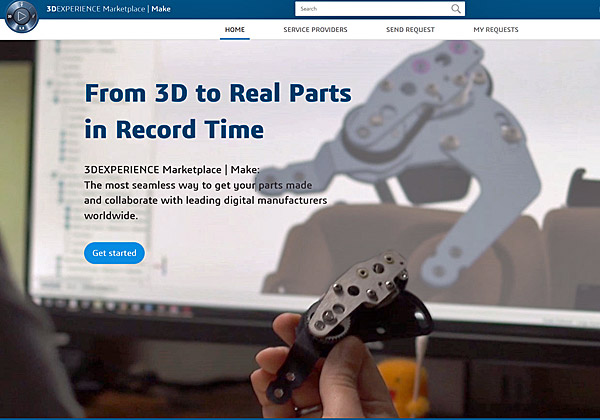Screen dimensions: 600x420
Task: Open the MY REQUESTS tab
Action: pos(496,29)
